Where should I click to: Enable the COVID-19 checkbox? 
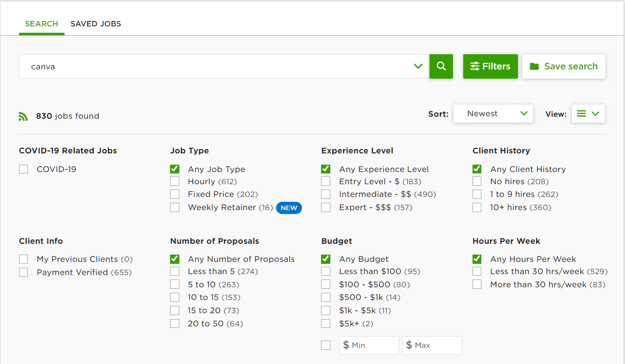(x=23, y=170)
